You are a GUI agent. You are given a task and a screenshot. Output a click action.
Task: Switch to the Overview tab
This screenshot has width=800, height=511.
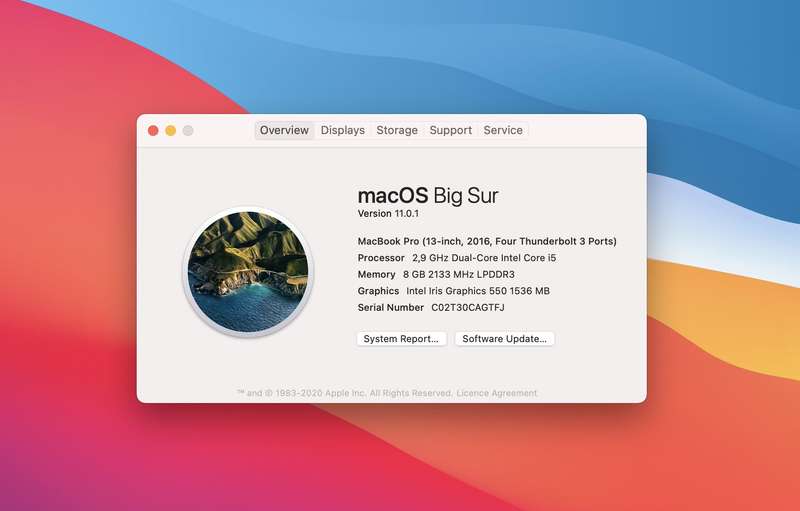point(284,131)
